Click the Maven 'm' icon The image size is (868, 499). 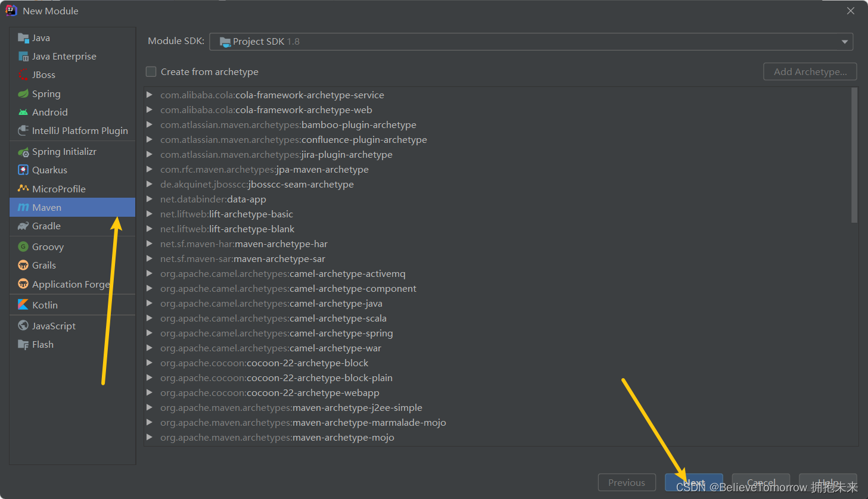click(23, 208)
